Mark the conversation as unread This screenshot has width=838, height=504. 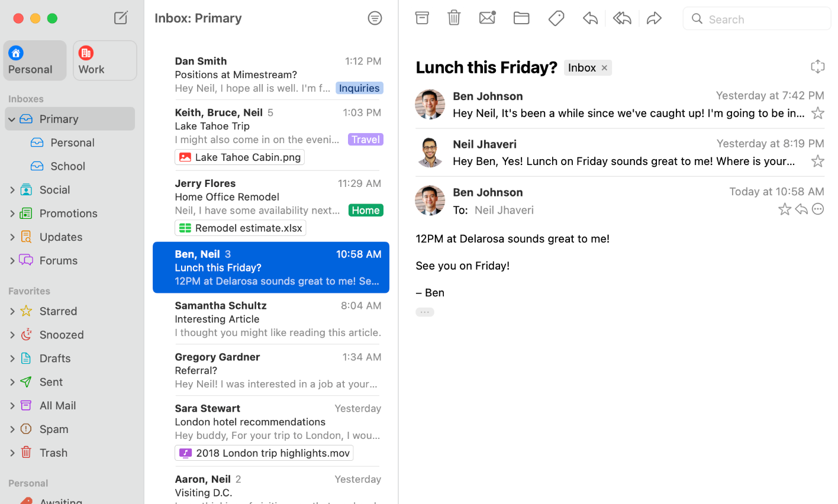tap(487, 18)
